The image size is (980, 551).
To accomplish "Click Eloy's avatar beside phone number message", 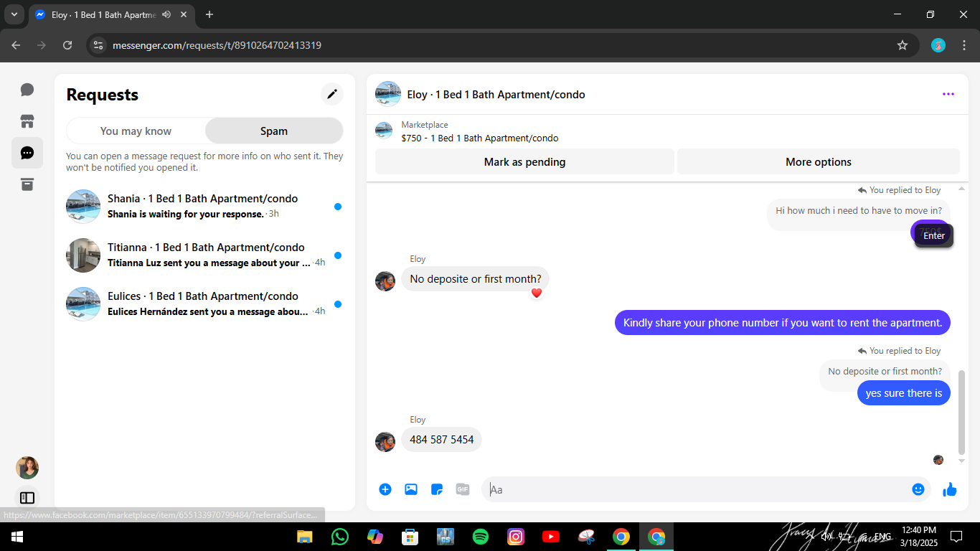I will pos(385,442).
